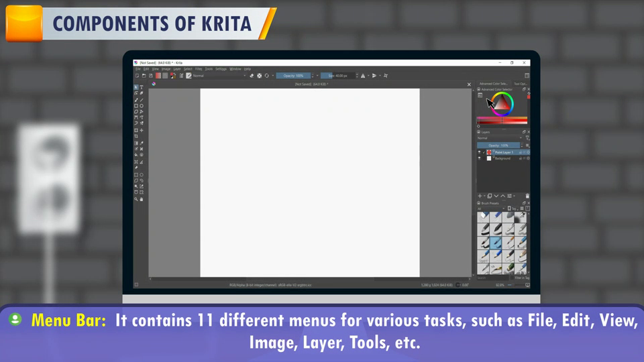This screenshot has height=362, width=644.
Task: Choose the Polygon tool
Action: coord(136,112)
